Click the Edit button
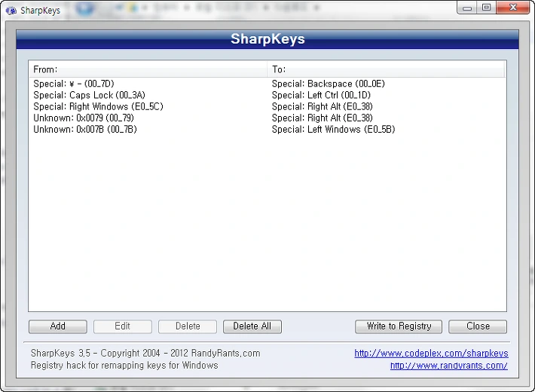This screenshot has height=392, width=535. (123, 326)
